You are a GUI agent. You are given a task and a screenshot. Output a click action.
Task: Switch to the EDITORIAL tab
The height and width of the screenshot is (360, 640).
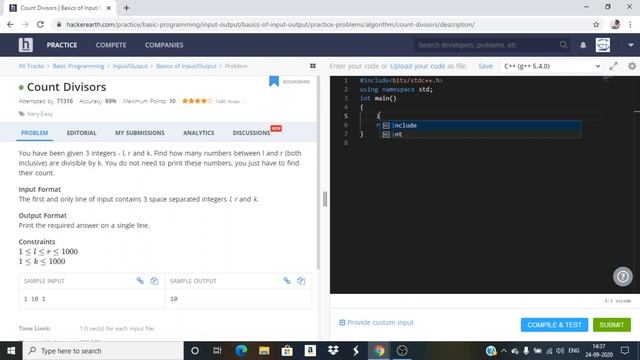[82, 133]
